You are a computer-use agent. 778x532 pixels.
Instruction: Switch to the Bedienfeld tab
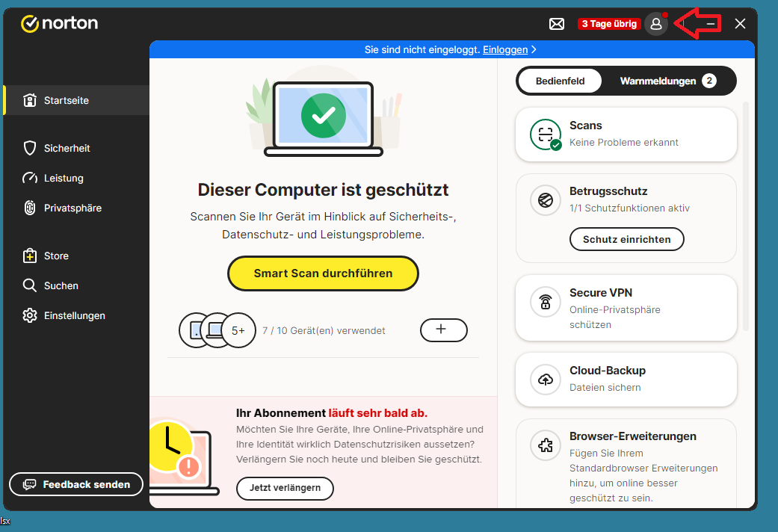tap(560, 81)
